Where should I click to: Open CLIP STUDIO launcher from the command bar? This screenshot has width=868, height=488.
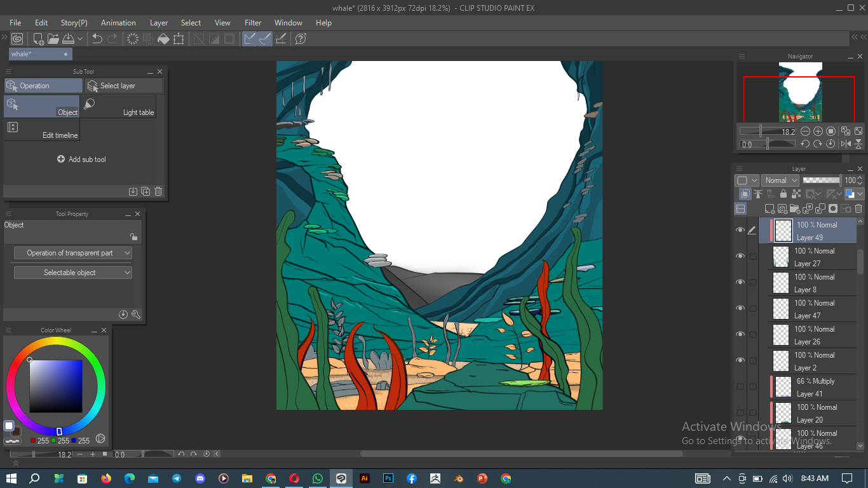click(x=17, y=39)
